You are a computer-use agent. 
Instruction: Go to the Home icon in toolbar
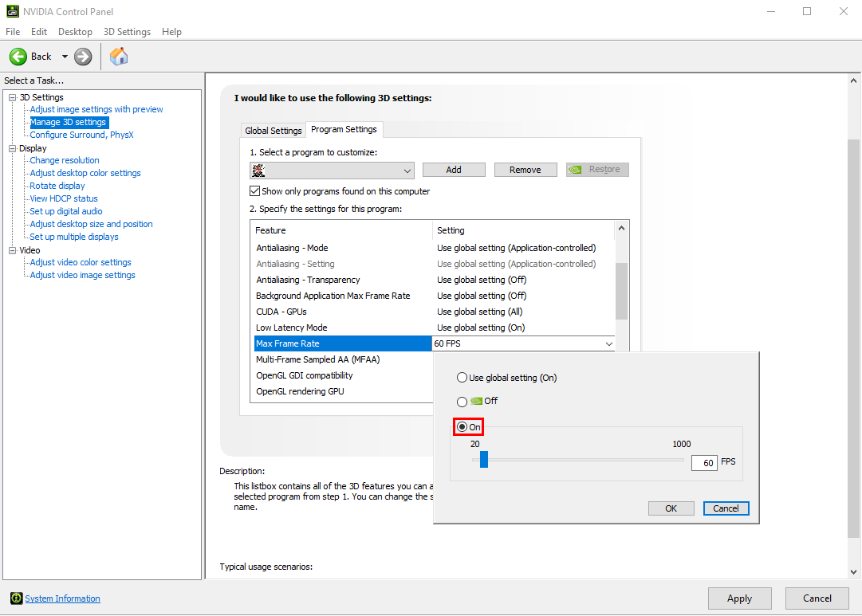pos(119,57)
